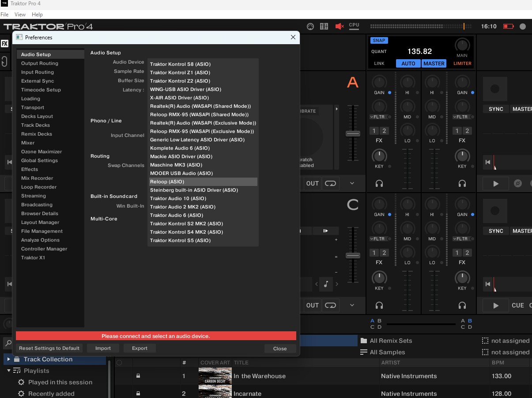Toggle the SNAP button

coord(379,40)
